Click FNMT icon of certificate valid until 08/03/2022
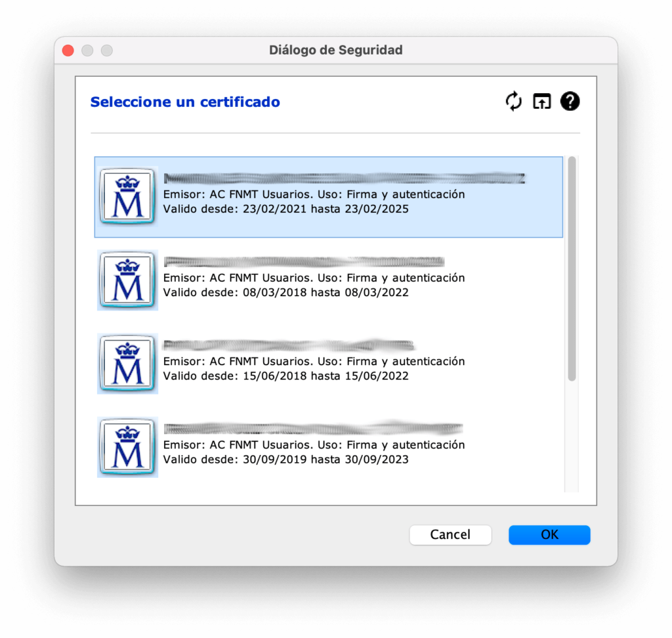Viewport: 672px width, 638px height. [127, 280]
